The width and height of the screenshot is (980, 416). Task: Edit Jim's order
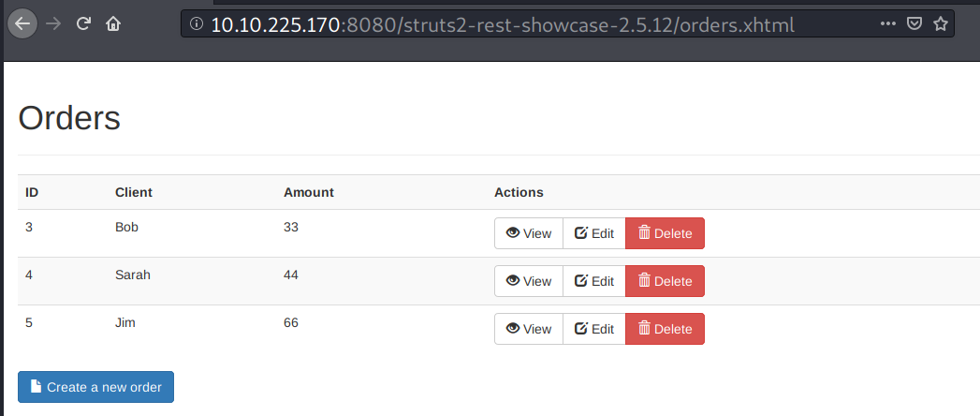594,329
